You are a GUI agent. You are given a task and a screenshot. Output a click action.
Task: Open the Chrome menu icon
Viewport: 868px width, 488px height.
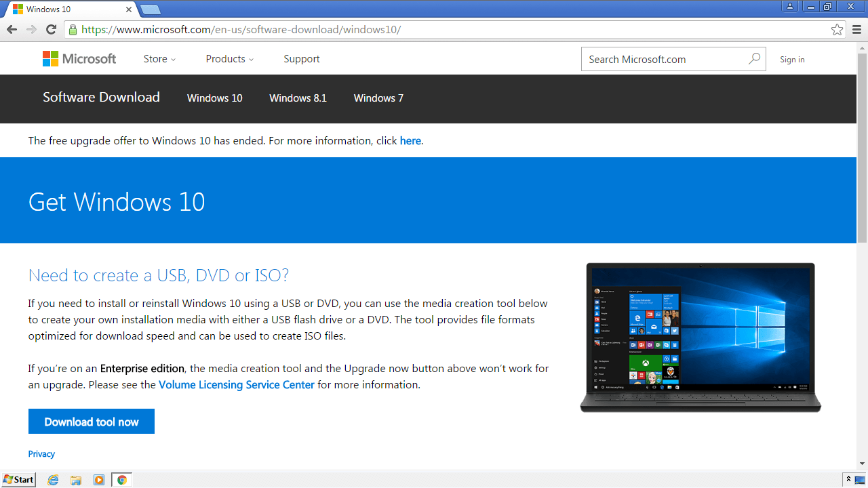[857, 30]
